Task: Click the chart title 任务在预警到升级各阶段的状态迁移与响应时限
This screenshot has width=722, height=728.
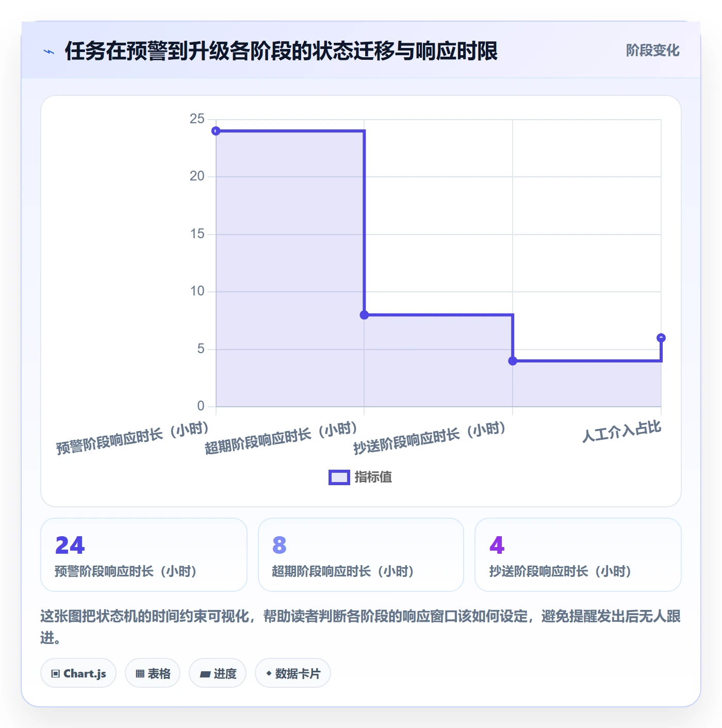Action: 281,51
